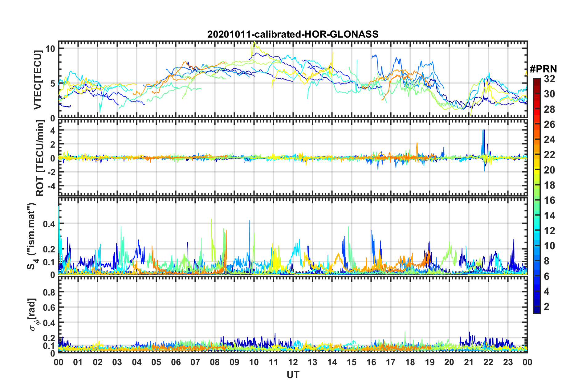The width and height of the screenshot is (586, 392).
Task: Click the "-2" tick on the ROT axis
Action: tap(51, 172)
